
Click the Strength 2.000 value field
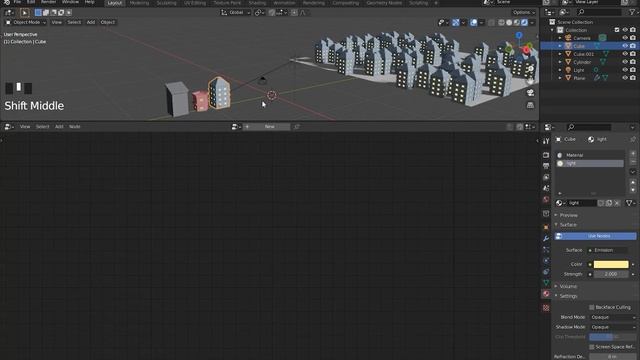pyautogui.click(x=611, y=274)
